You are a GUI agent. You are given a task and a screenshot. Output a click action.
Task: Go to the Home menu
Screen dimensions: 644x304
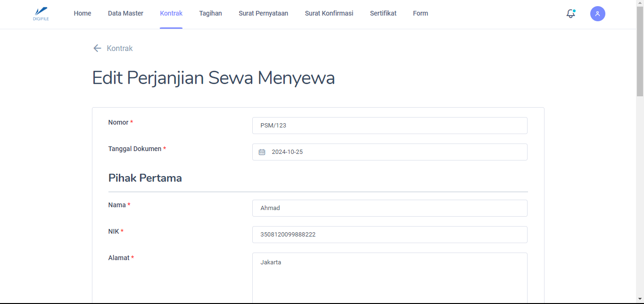click(83, 13)
